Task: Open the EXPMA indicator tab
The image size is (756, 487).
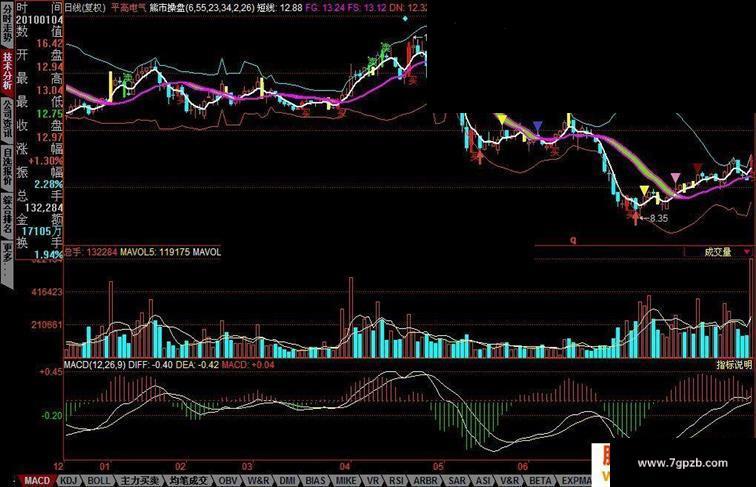Action: coord(576,481)
